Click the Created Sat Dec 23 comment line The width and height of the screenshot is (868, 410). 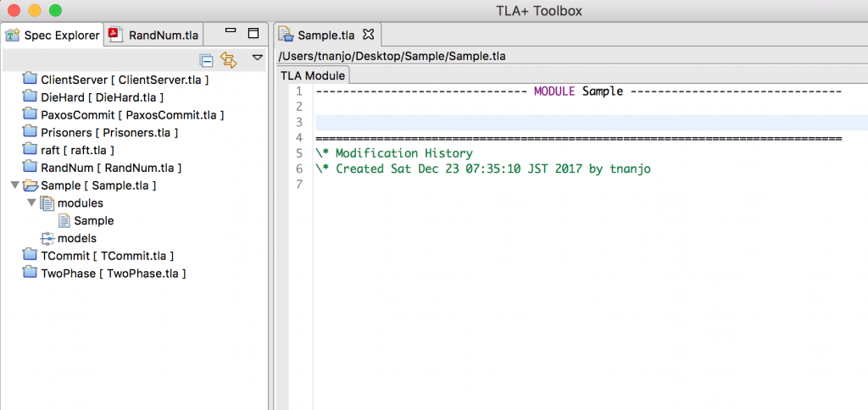click(x=482, y=169)
